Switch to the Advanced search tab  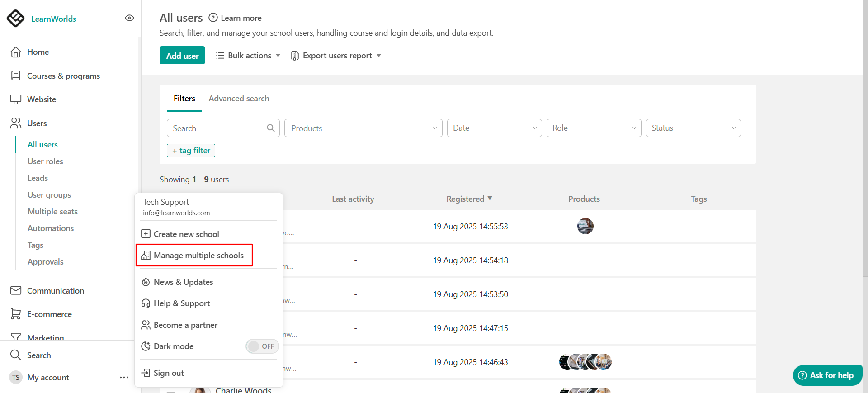[239, 98]
